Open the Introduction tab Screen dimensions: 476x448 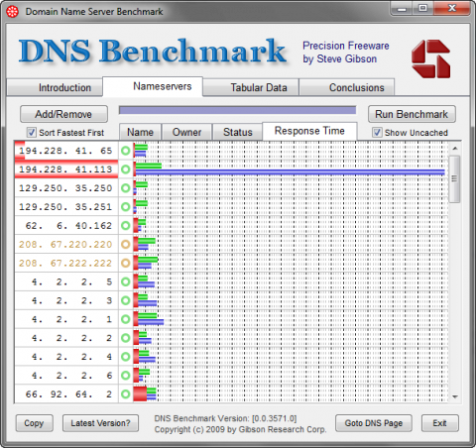click(55, 87)
